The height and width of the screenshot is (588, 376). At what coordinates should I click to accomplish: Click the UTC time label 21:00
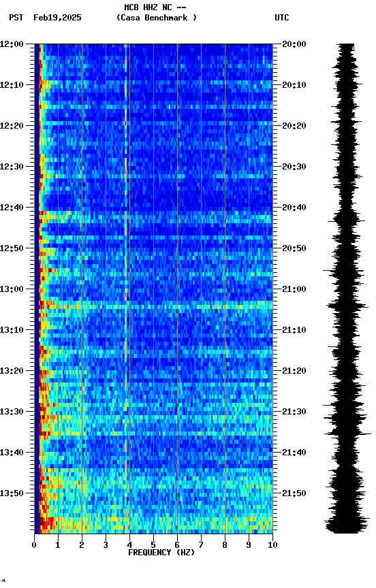click(x=294, y=289)
